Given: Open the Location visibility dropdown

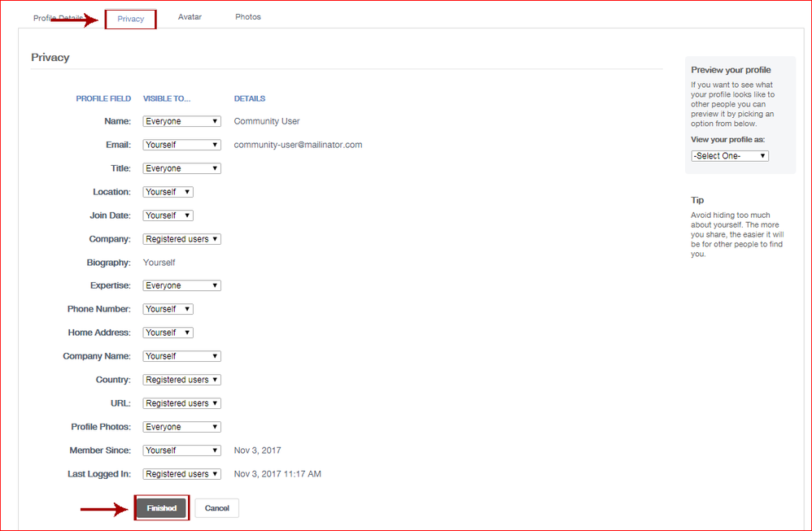Looking at the screenshot, I should 168,192.
